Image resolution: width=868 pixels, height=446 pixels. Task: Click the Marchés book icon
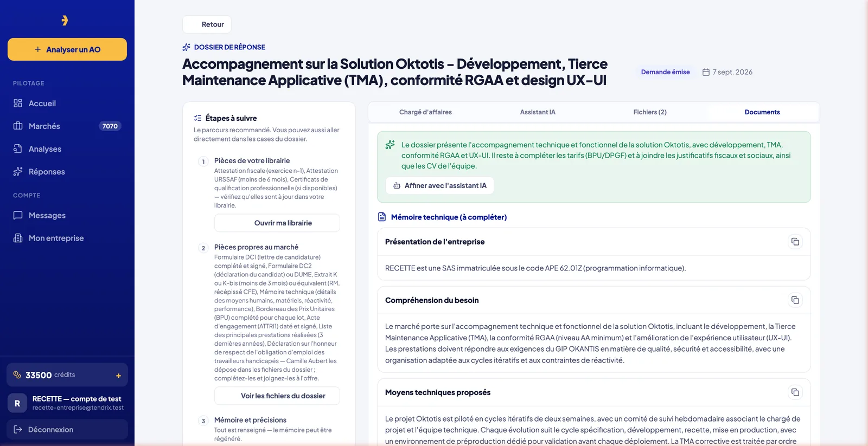18,126
